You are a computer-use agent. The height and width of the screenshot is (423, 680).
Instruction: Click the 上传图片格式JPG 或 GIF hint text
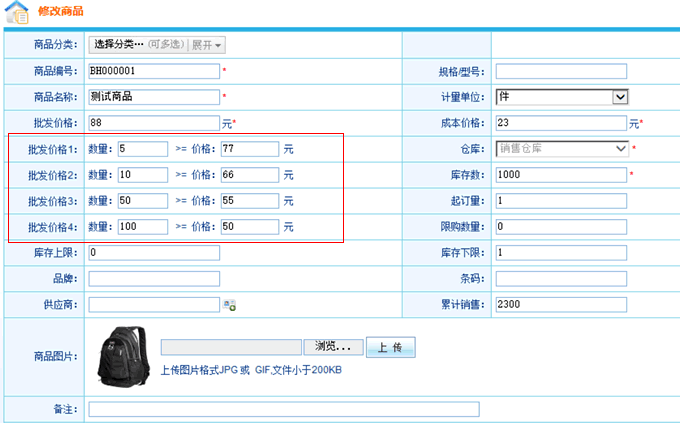(251, 370)
